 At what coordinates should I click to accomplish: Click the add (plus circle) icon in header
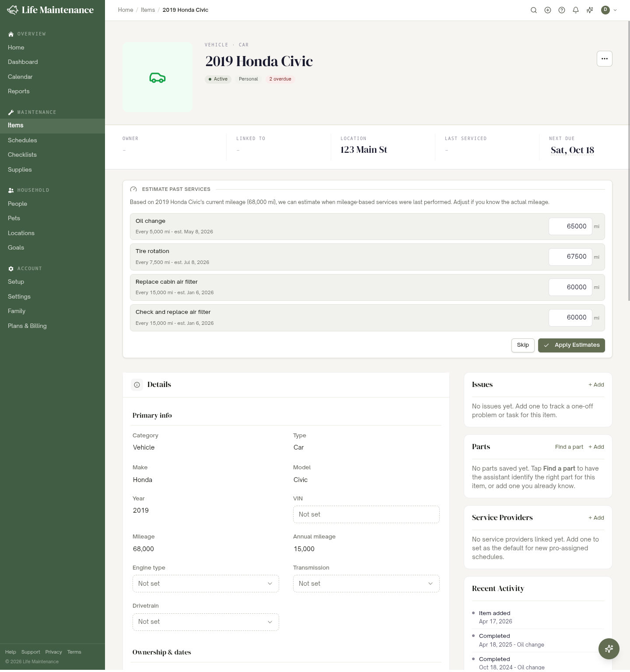pos(548,10)
